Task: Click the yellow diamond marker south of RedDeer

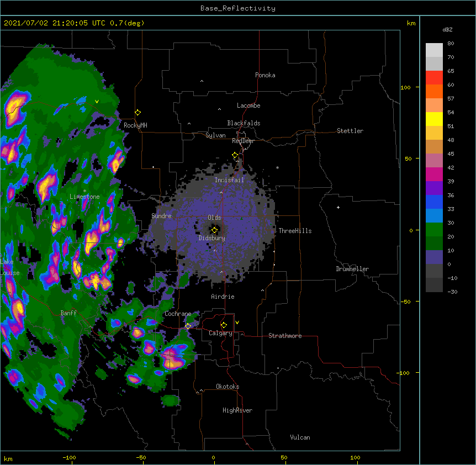Action: 235,155
